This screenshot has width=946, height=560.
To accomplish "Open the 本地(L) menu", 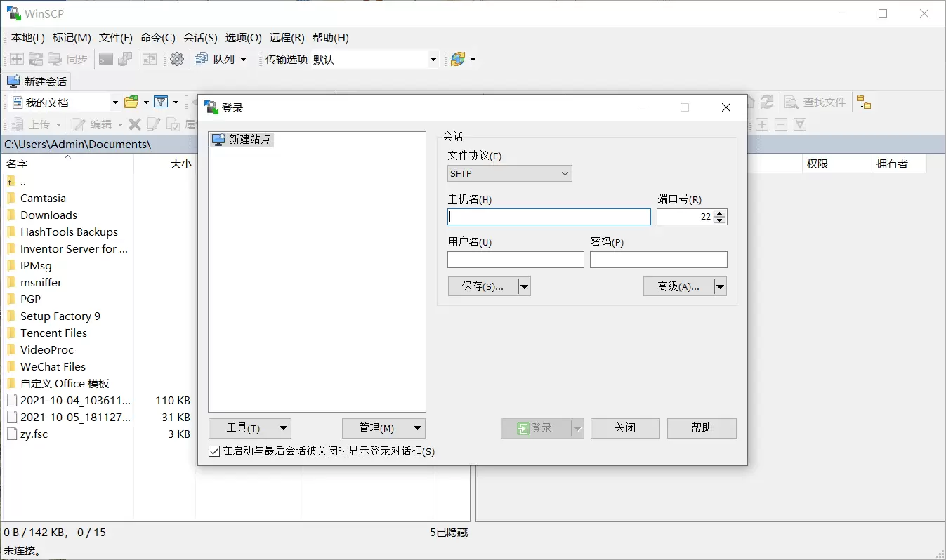I will click(x=28, y=38).
